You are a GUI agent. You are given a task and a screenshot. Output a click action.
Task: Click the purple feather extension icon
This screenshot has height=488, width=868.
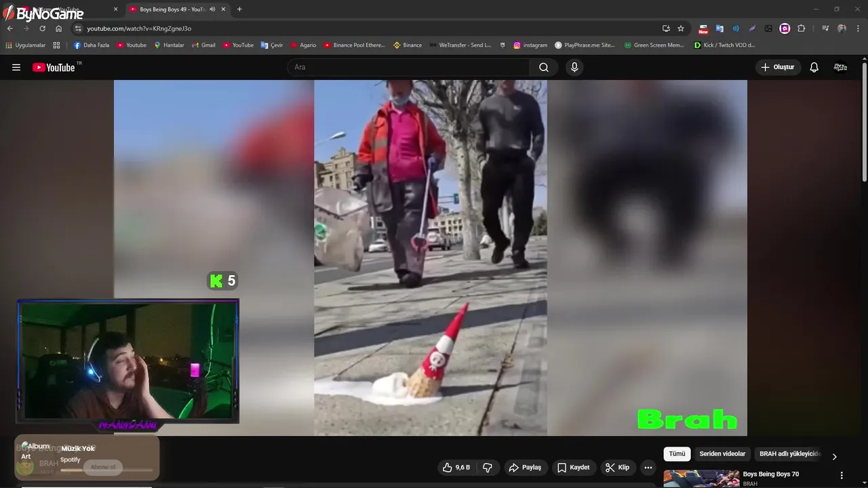point(752,28)
